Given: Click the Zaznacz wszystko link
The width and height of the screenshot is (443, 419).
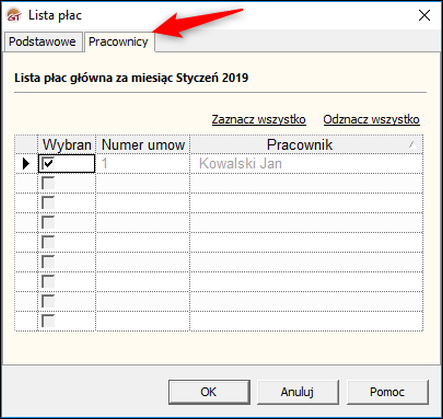Looking at the screenshot, I should 259,119.
